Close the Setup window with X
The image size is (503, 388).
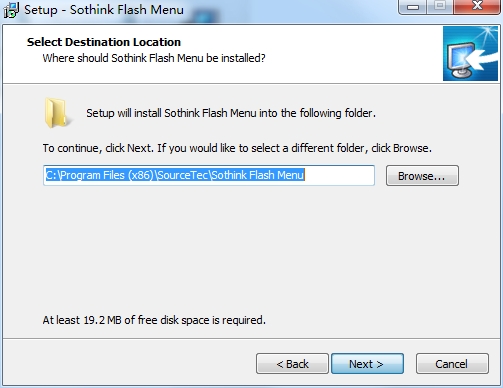coord(478,6)
